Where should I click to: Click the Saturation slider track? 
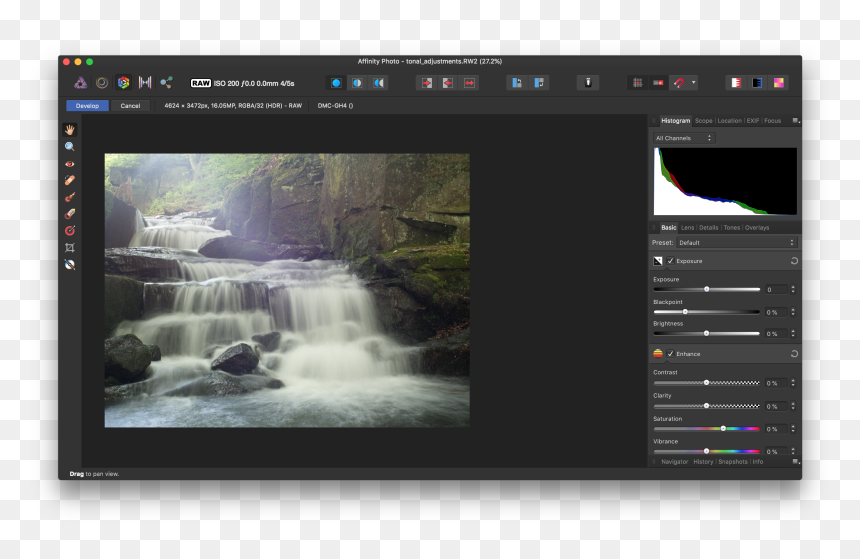[706, 428]
